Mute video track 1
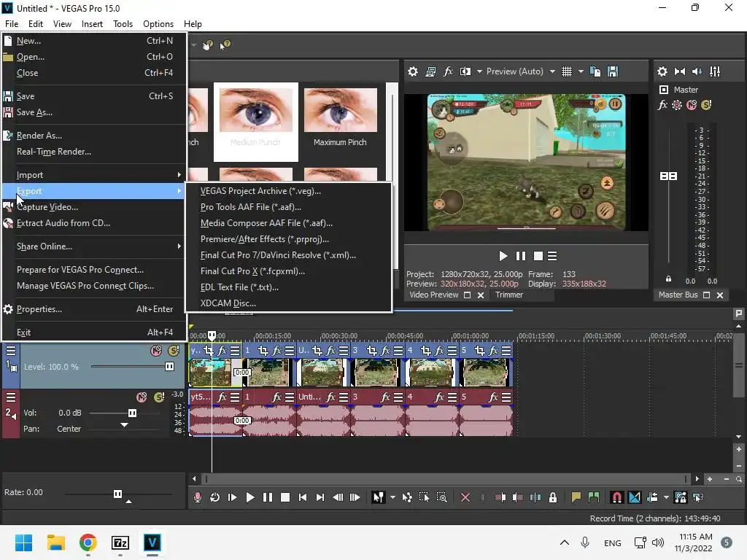 pyautogui.click(x=156, y=351)
